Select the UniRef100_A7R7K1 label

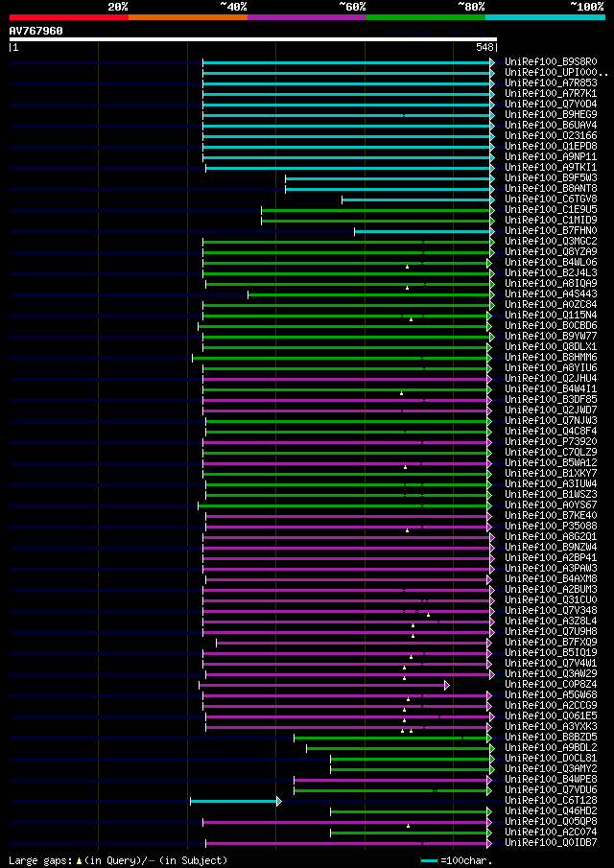pos(551,94)
